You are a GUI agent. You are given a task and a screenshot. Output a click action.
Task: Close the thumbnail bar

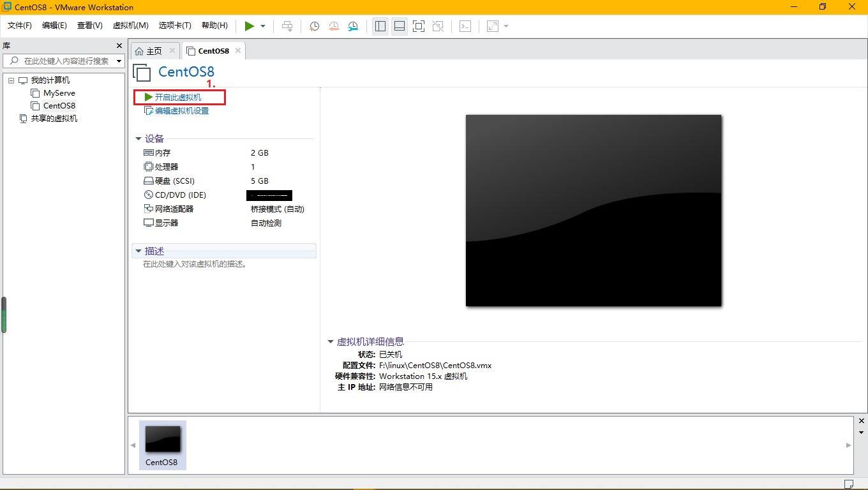[x=861, y=421]
